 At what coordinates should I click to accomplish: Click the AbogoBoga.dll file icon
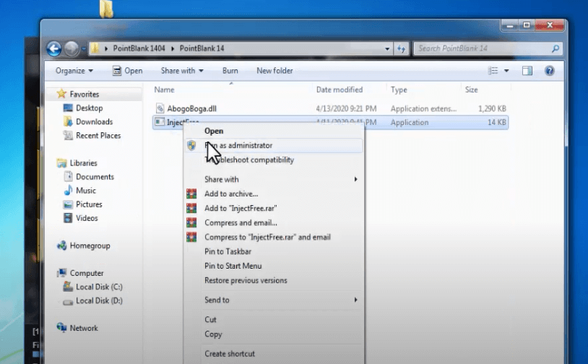pyautogui.click(x=160, y=108)
